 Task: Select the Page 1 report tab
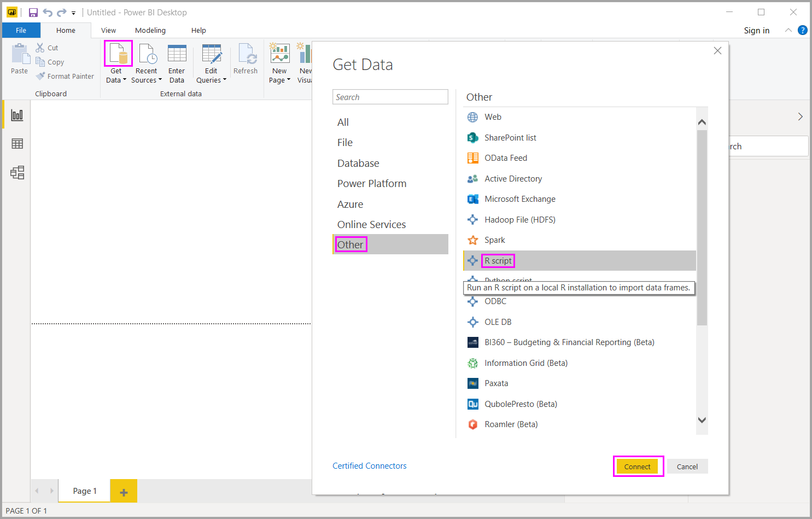(x=85, y=491)
